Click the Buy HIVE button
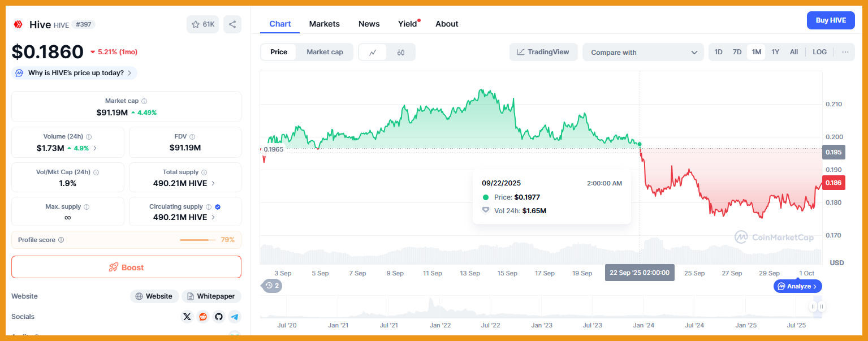Viewport: 868px width, 341px height. point(831,20)
